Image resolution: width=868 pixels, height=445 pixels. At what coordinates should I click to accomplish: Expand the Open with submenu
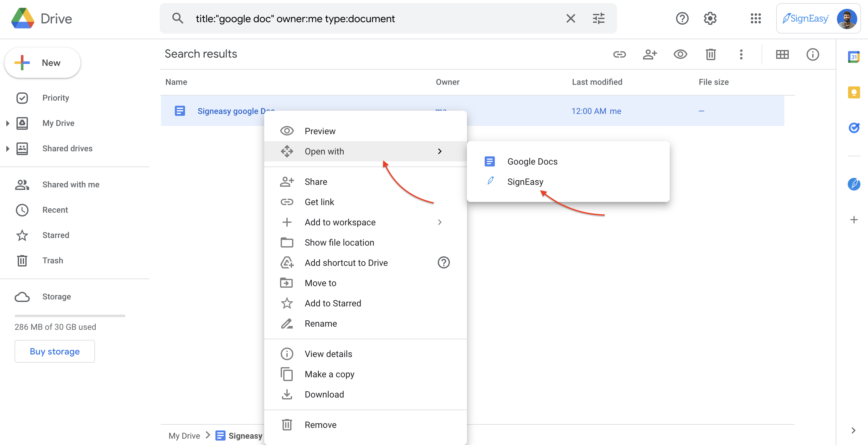365,151
